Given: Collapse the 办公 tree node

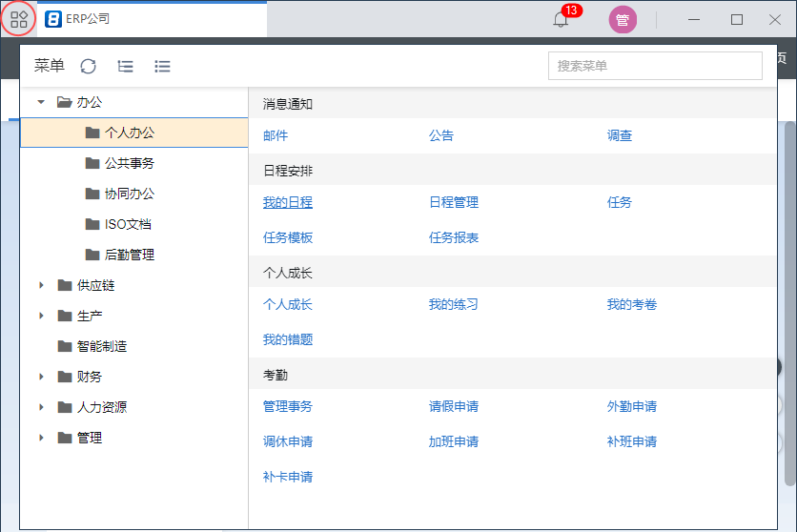Looking at the screenshot, I should pos(40,102).
